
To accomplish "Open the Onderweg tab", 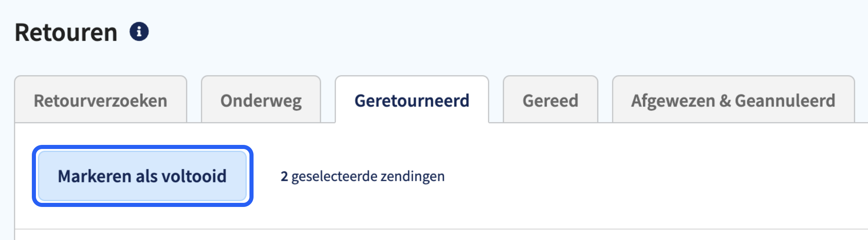I will 261,99.
